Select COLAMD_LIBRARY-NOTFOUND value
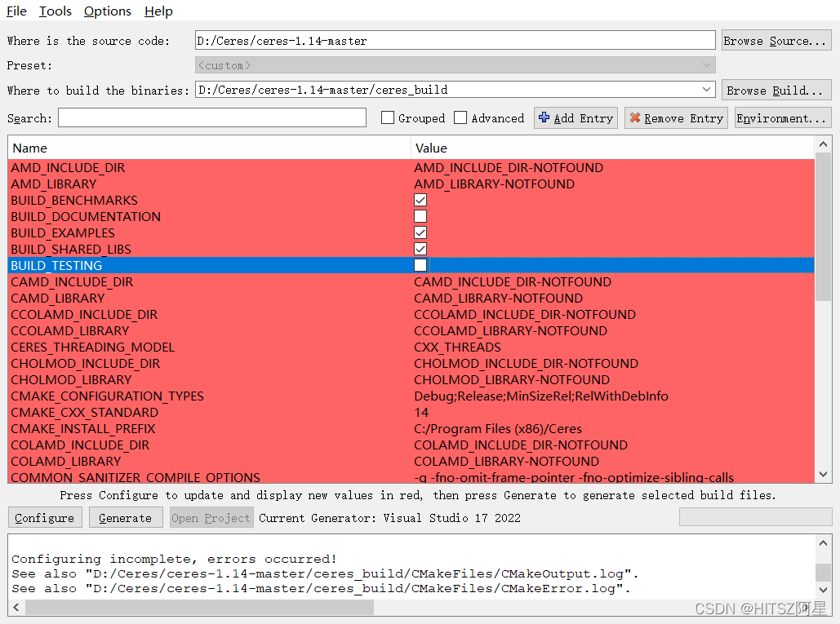Image resolution: width=840 pixels, height=624 pixels. coord(506,462)
